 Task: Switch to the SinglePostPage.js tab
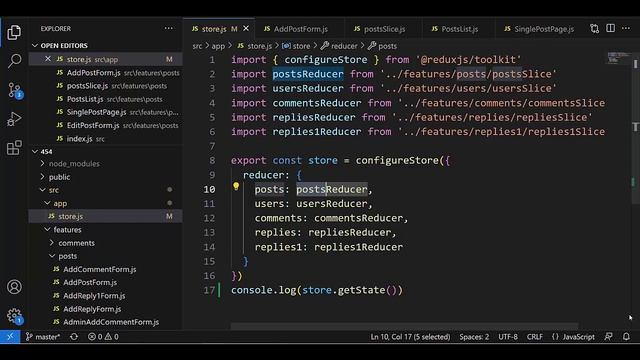[539, 29]
